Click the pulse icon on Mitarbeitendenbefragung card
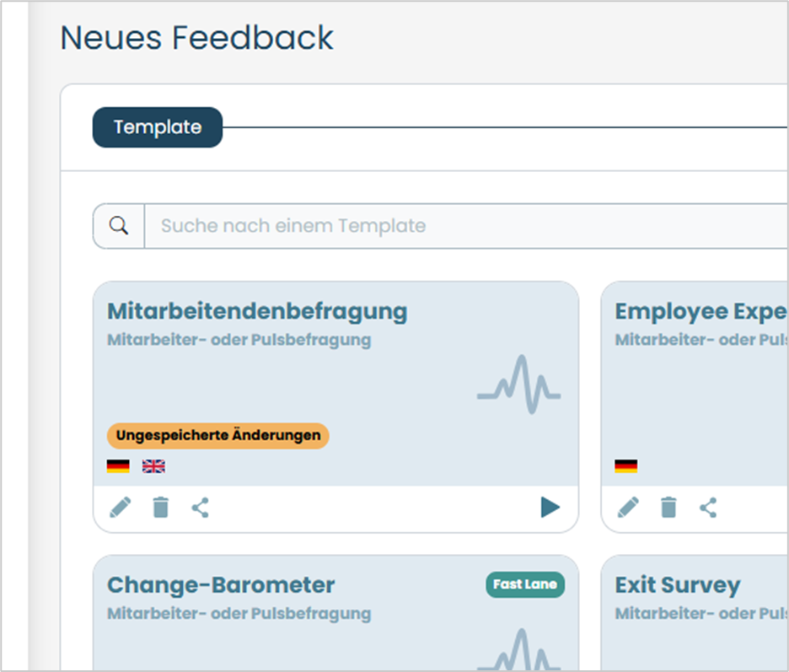 point(518,384)
